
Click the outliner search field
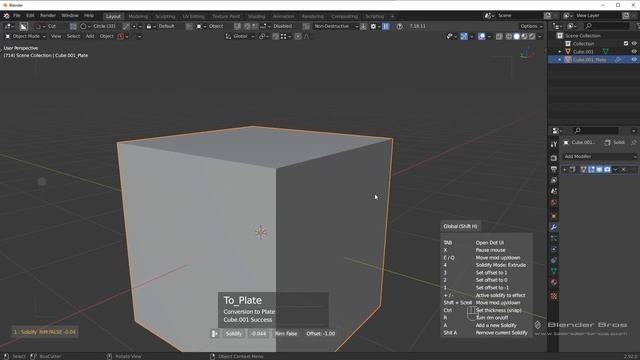[607, 26]
